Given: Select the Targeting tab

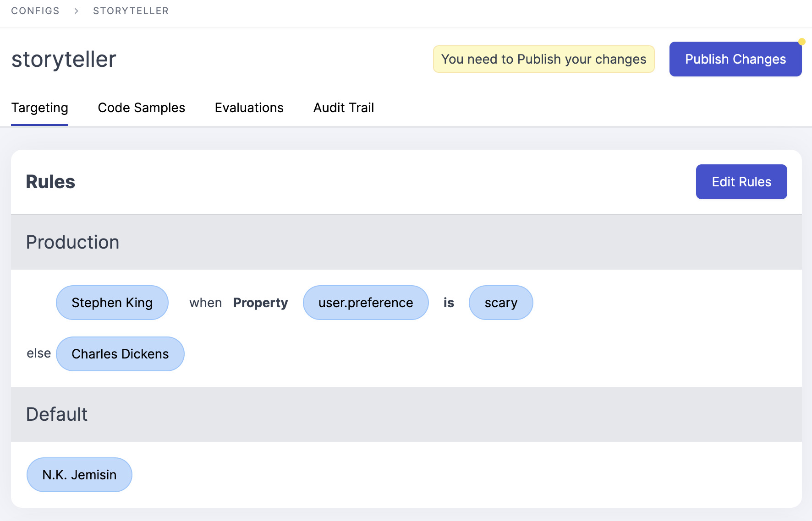Looking at the screenshot, I should pyautogui.click(x=39, y=108).
